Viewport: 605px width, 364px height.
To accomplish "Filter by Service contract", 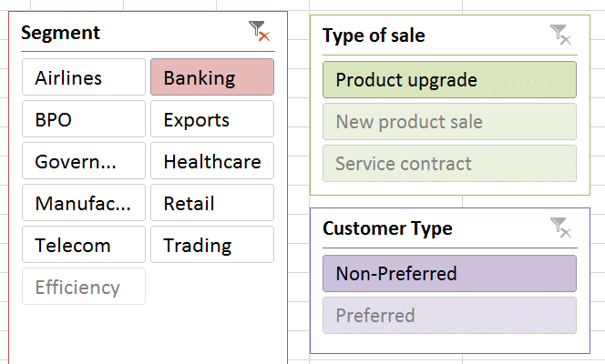I will [450, 164].
